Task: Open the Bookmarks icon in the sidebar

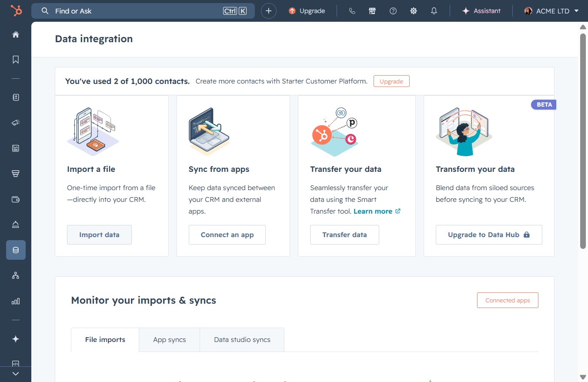Action: point(16,60)
